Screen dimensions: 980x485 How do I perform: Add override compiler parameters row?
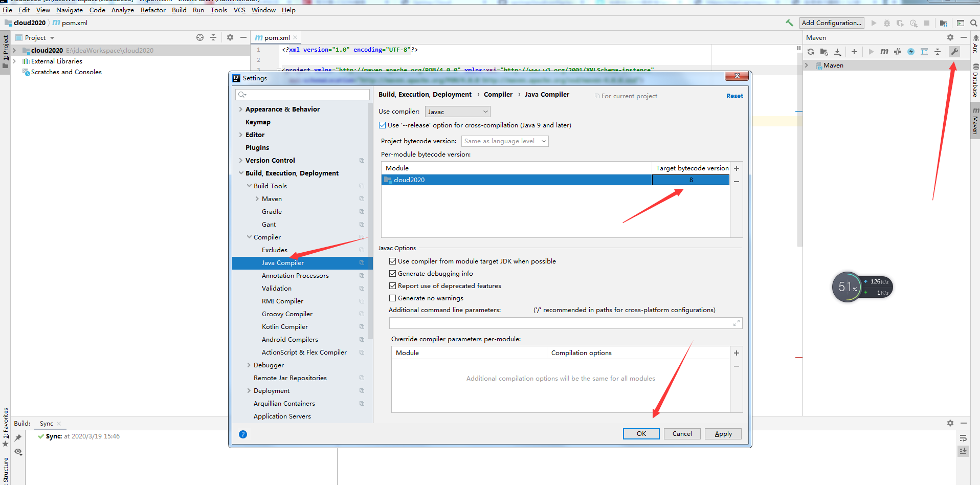coord(737,353)
